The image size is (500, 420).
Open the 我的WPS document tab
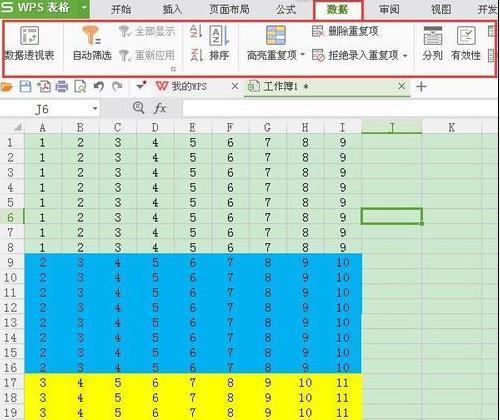pos(189,87)
